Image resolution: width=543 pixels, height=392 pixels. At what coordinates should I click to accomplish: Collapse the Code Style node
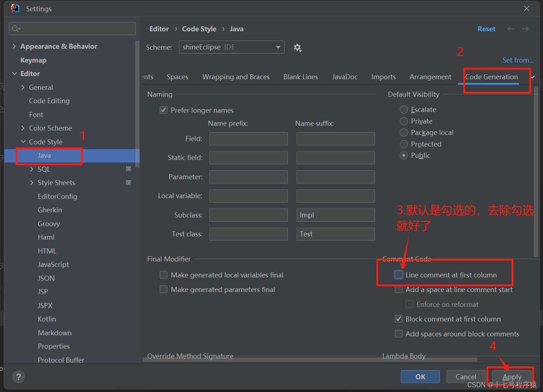pos(23,142)
